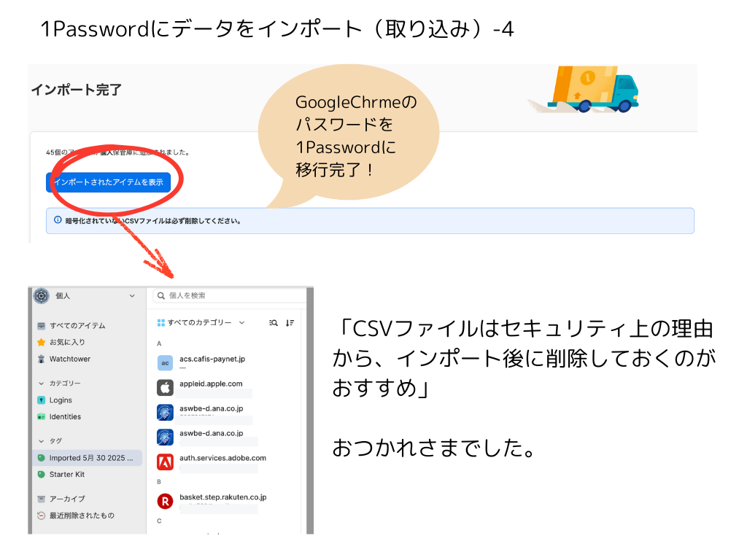Click the アーカイブ box icon

coord(42,499)
